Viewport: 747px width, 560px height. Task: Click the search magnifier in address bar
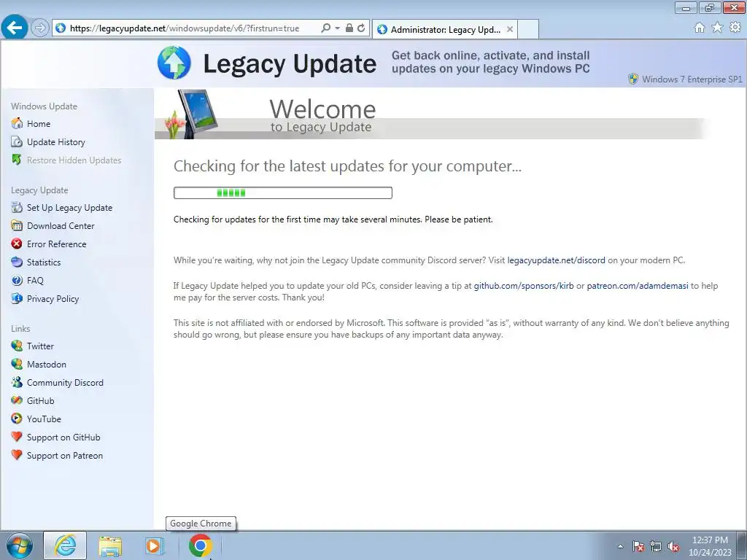click(326, 28)
